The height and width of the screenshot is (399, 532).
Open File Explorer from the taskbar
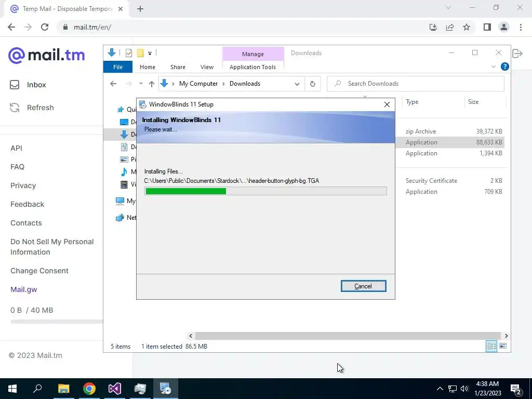pos(63,389)
